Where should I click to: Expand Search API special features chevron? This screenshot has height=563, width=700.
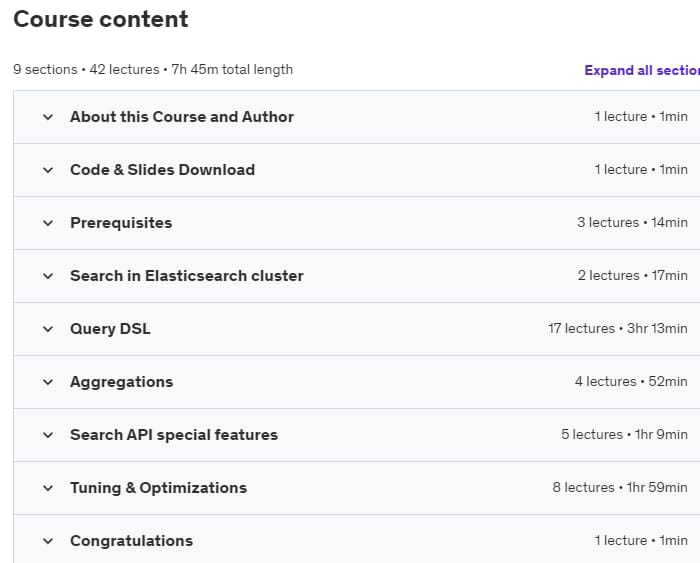coord(48,435)
